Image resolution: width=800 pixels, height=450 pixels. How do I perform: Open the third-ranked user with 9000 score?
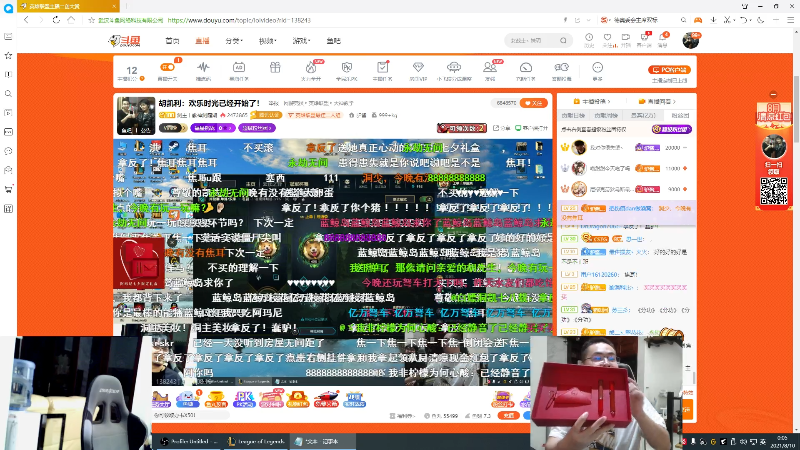point(627,189)
